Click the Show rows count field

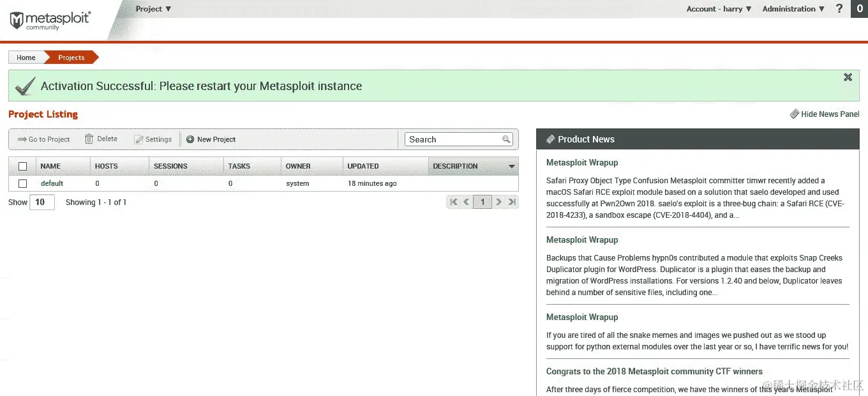42,202
